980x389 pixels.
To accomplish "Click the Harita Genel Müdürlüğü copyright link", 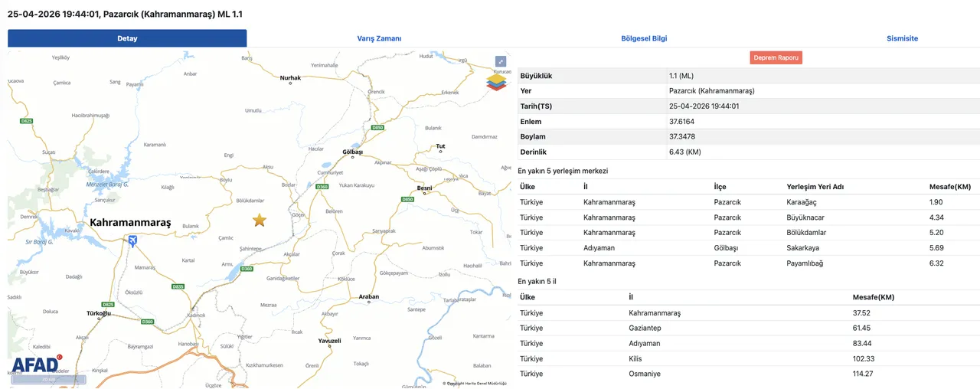I will pyautogui.click(x=476, y=383).
